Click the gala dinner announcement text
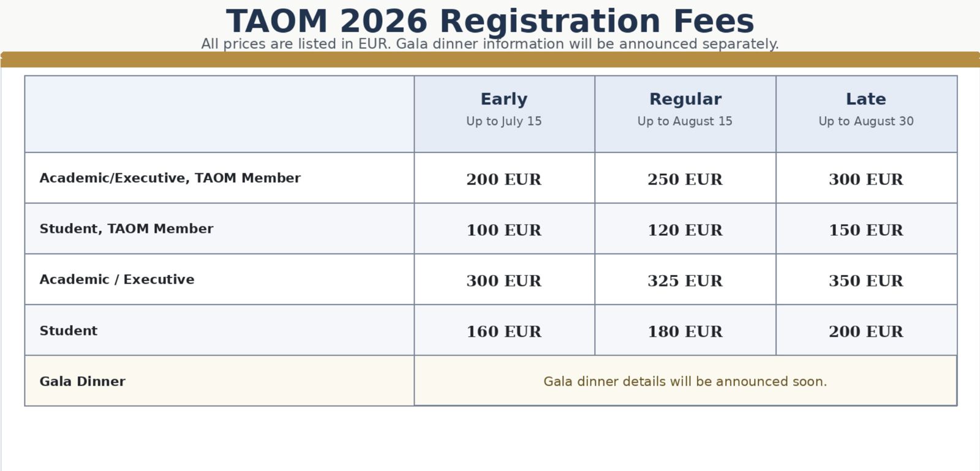The height and width of the screenshot is (471, 980). 685,382
